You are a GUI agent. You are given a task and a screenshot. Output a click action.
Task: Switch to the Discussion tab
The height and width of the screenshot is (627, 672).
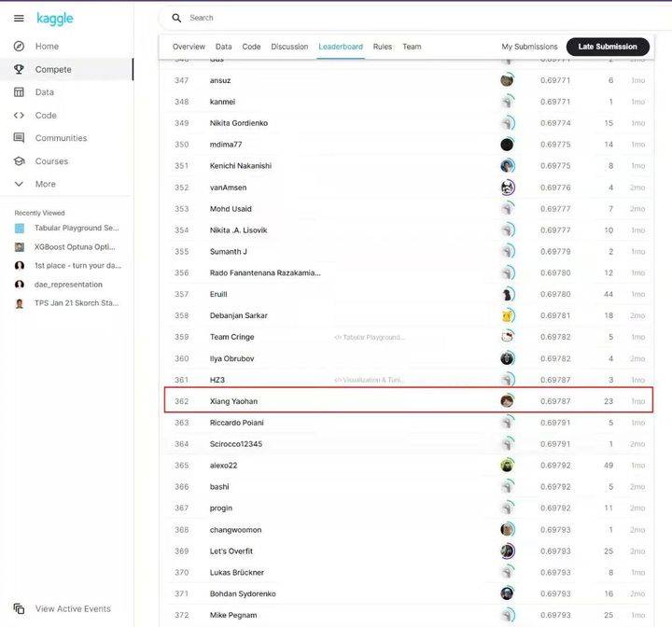[289, 47]
